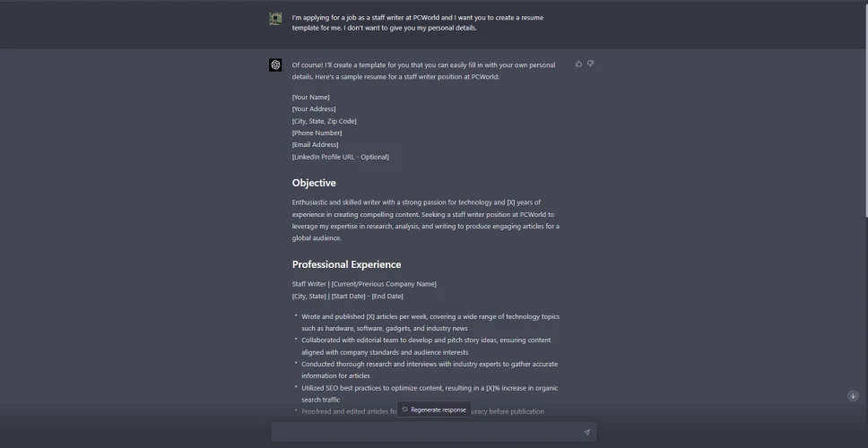Click the user avatar beside the prompt
868x448 pixels.
coord(275,18)
